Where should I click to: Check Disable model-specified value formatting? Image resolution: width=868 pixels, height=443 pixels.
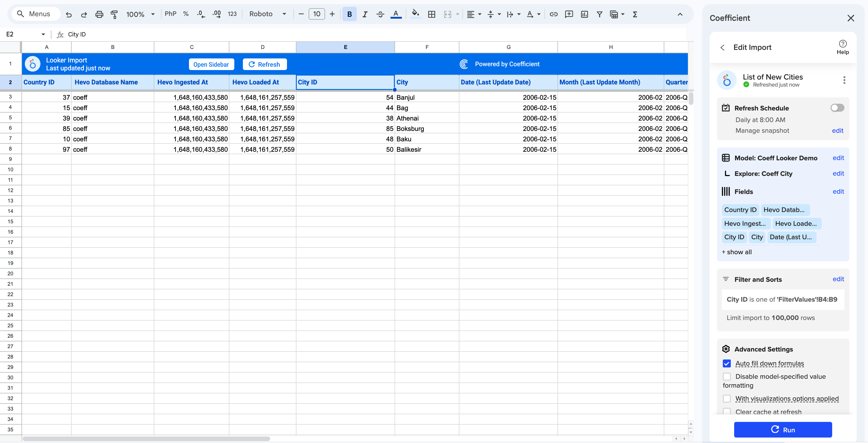726,376
